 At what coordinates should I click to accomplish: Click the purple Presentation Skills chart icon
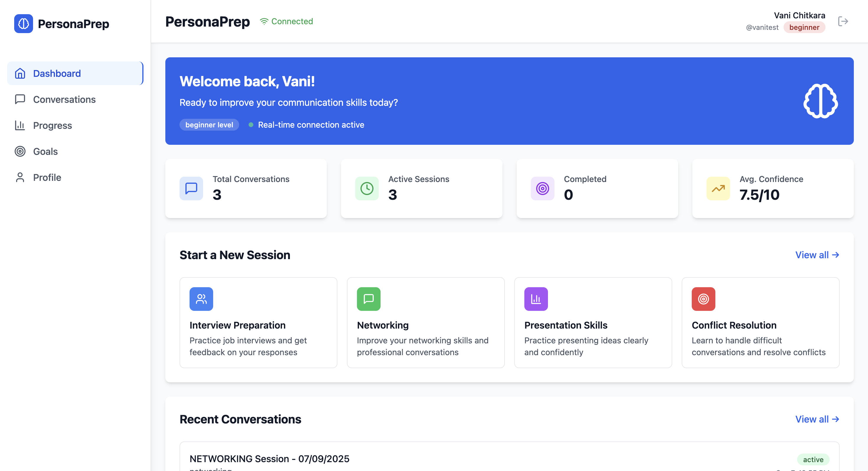coord(536,299)
